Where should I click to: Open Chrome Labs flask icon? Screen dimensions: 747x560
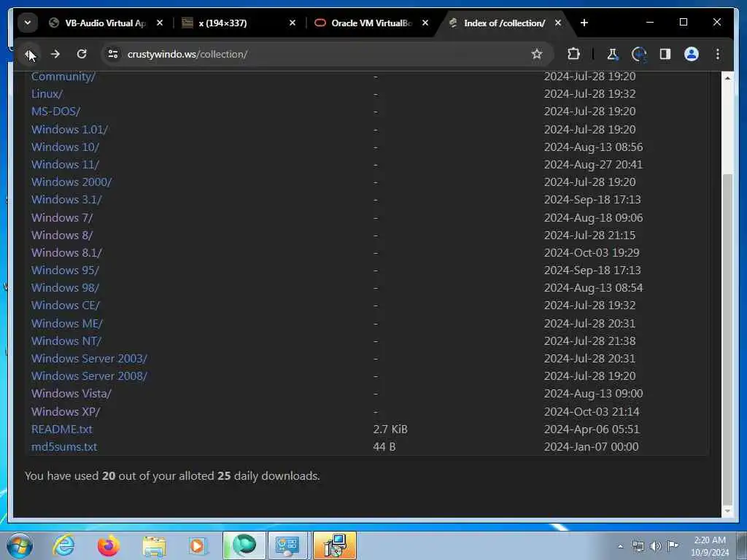tap(612, 54)
